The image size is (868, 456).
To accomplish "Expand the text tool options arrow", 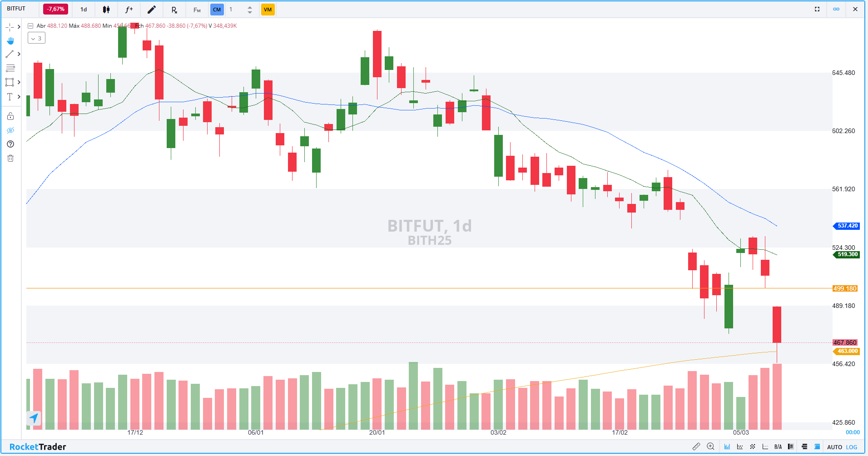I will (x=19, y=96).
